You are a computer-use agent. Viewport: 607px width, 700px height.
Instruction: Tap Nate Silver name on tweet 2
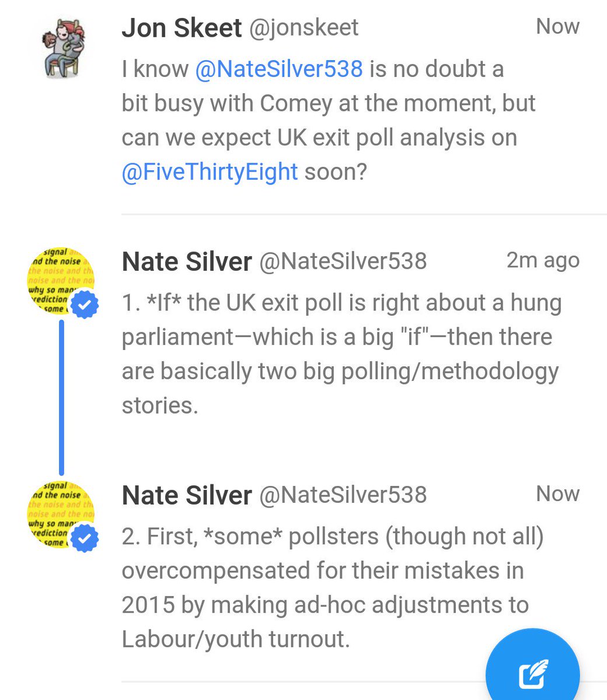coord(187,495)
